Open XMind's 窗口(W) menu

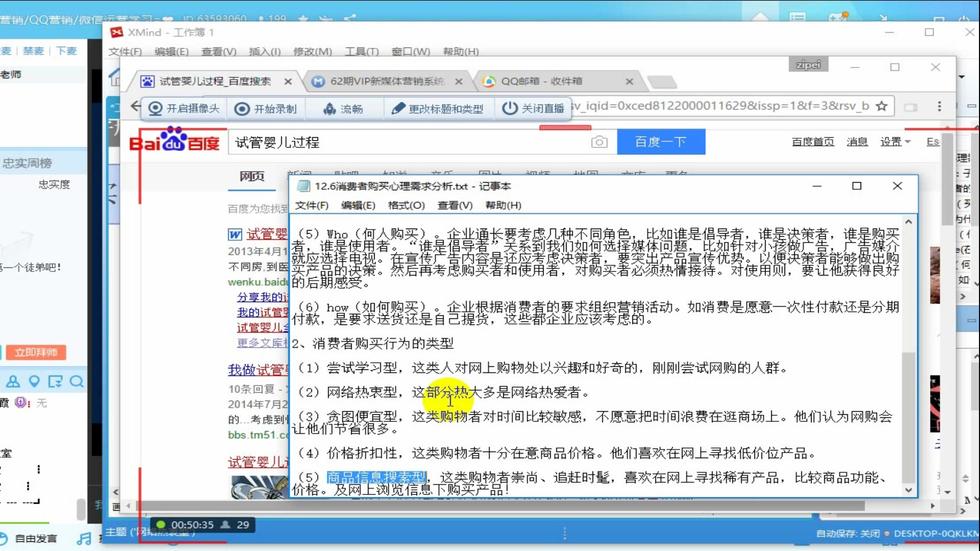(410, 52)
